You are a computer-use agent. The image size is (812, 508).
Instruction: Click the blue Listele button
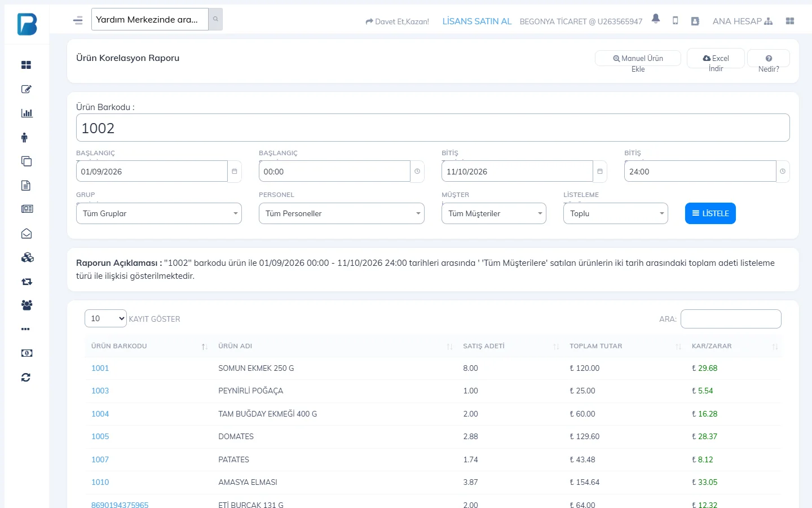[x=710, y=213]
